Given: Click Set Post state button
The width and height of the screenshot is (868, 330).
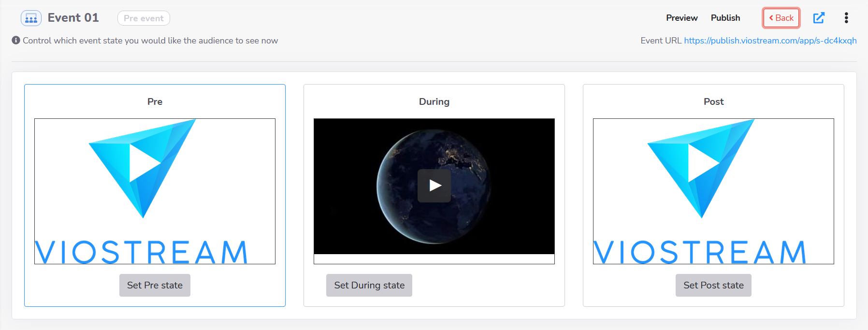Looking at the screenshot, I should click(x=713, y=285).
